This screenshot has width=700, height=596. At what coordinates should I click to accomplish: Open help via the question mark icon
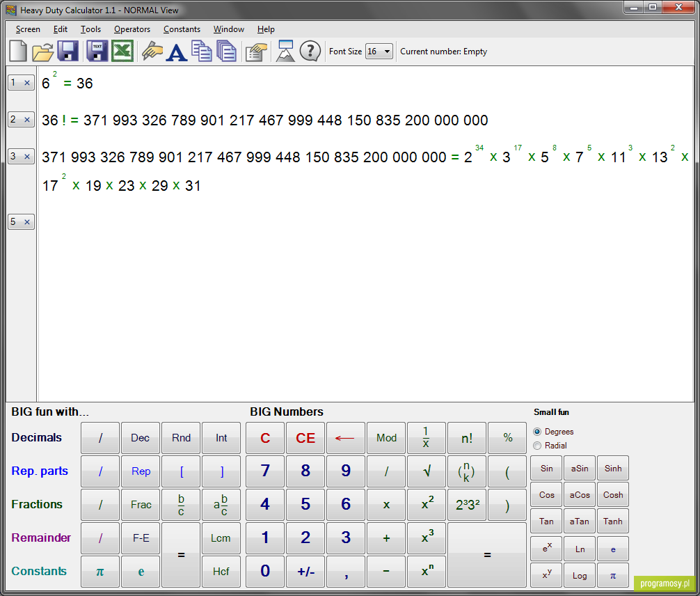310,51
